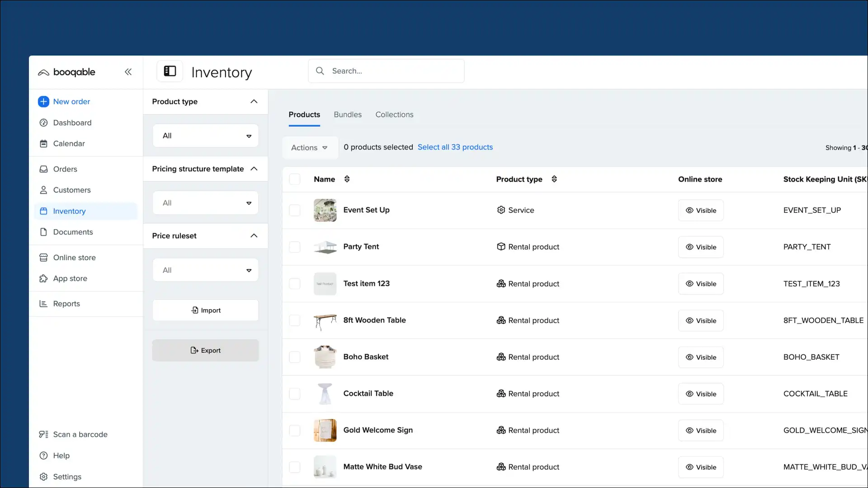Viewport: 868px width, 488px height.
Task: Select the checkbox for Boho Basket
Action: (x=294, y=357)
